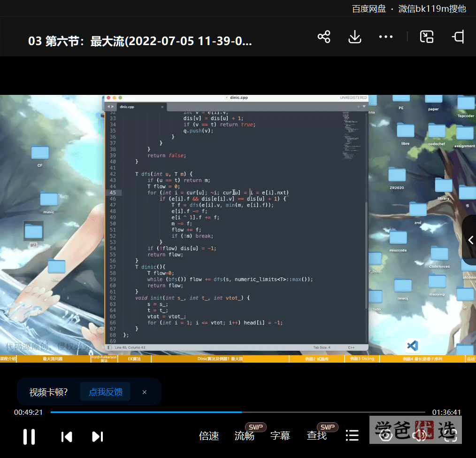The height and width of the screenshot is (458, 476).
Task: Click the back arrow beside the dinic.cpp tab
Action: [x=109, y=107]
